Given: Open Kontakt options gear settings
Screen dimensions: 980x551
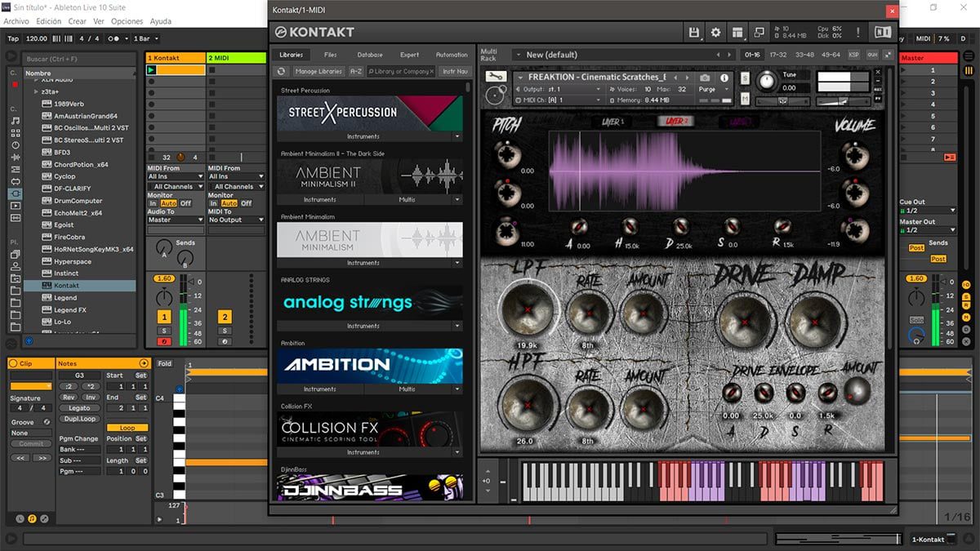Looking at the screenshot, I should pos(716,32).
